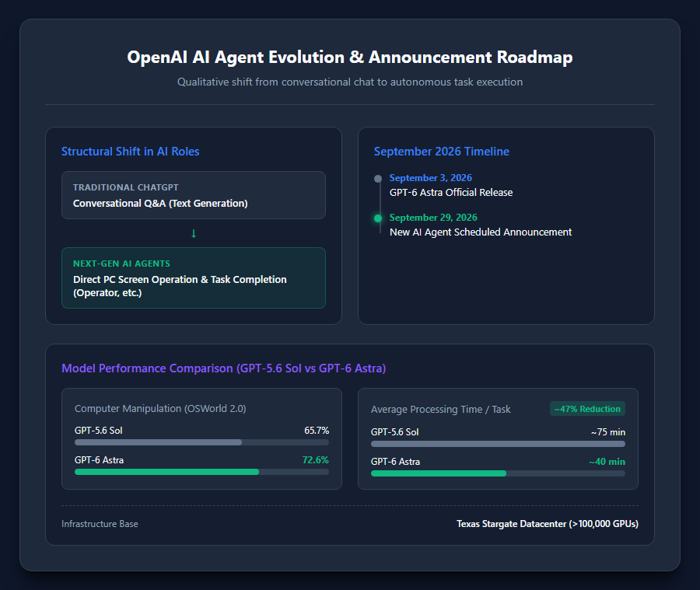Viewport: 700px width, 590px height.
Task: Click the 'Model Performance Comparison' heading
Action: 224,368
